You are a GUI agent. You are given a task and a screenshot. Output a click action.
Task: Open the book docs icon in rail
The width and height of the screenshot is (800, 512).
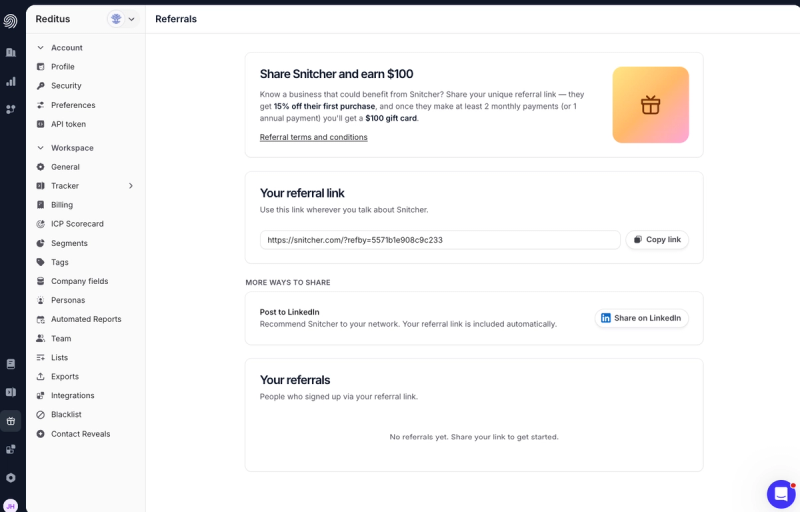(10, 364)
